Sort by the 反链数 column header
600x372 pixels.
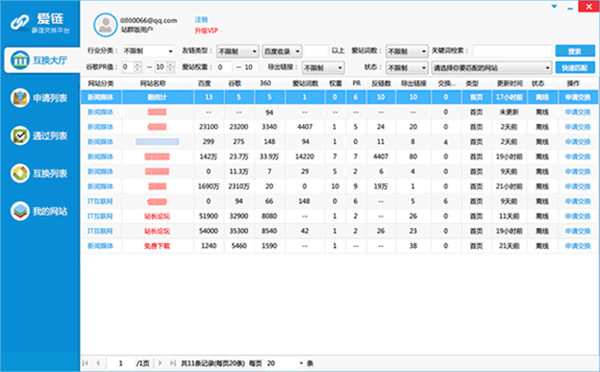(381, 83)
